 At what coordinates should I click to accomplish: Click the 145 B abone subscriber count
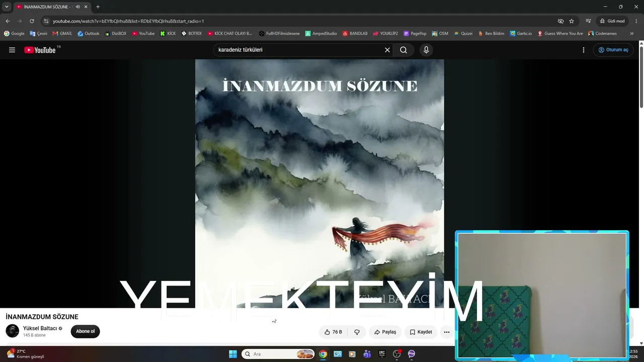(x=34, y=335)
